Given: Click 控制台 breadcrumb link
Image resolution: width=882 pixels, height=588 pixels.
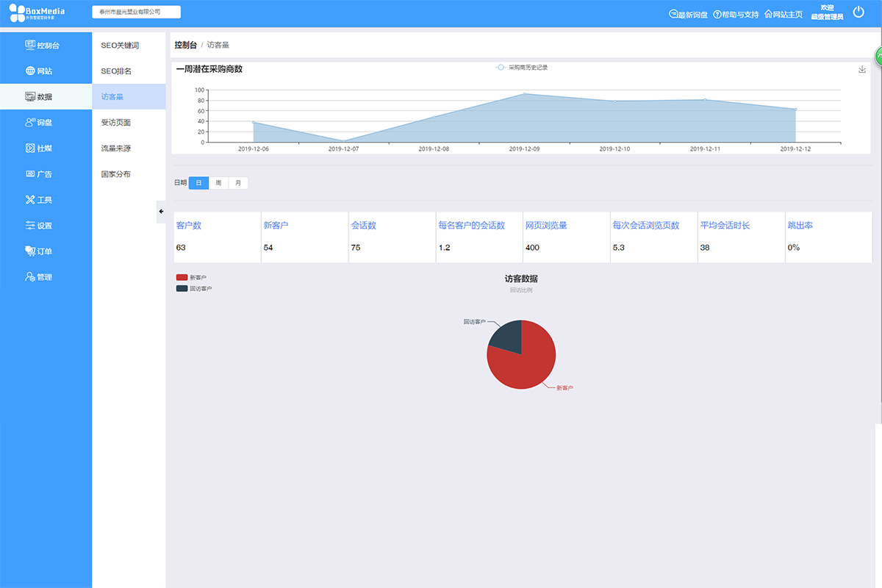Looking at the screenshot, I should [185, 45].
